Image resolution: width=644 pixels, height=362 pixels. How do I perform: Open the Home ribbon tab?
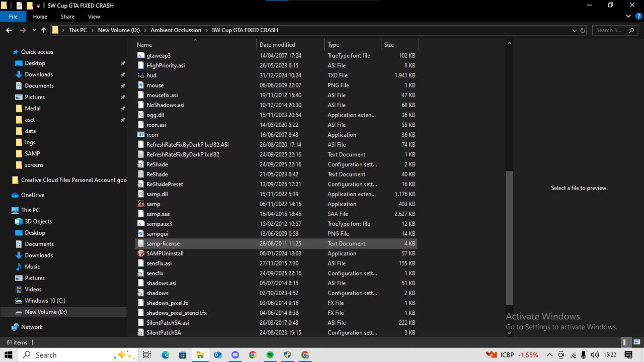click(x=40, y=17)
